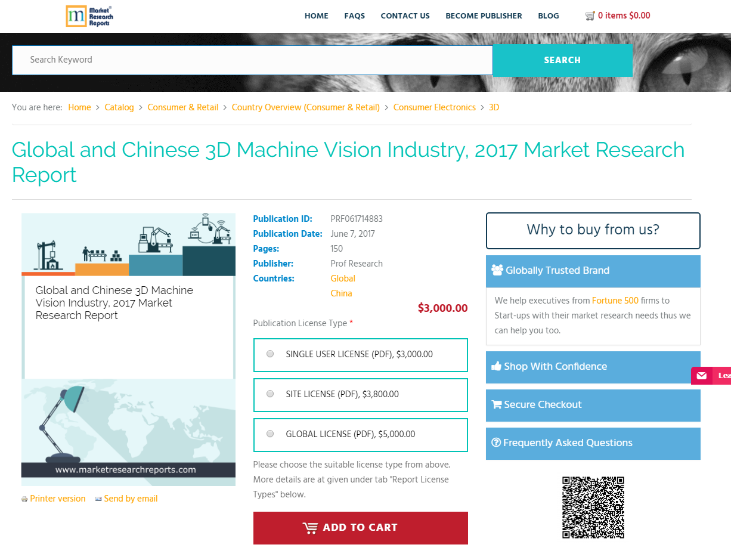Click the GLOBAL LICENSE (PDF), $5,000.00 label
Viewport: 731px width, 560px height.
351,434
